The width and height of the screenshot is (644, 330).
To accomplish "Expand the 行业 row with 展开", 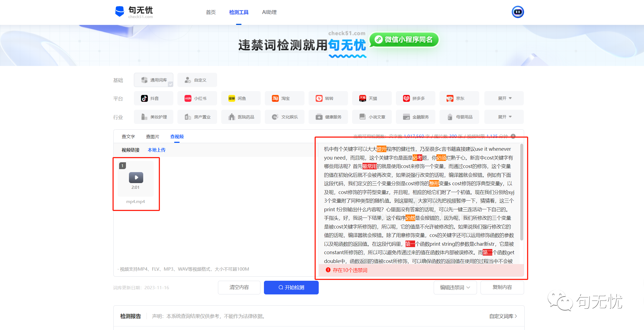I will coord(504,117).
